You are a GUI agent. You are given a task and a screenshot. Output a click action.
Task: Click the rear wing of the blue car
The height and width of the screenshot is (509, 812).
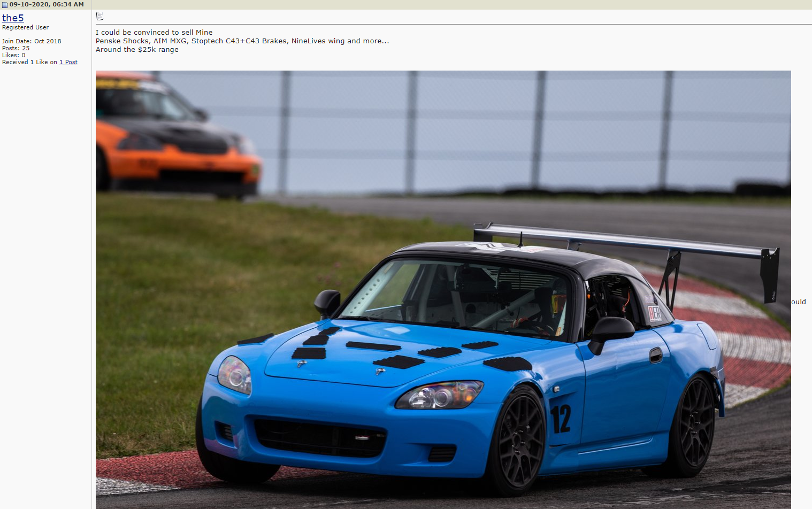(x=626, y=240)
